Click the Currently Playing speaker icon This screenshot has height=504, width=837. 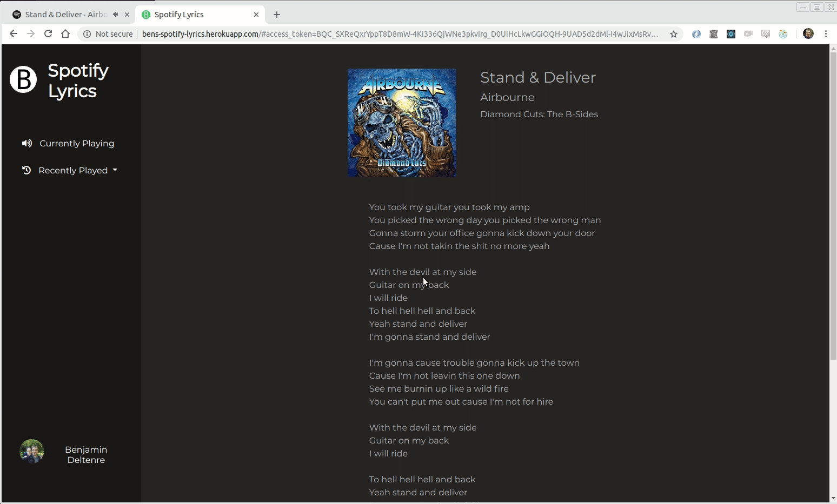click(x=26, y=143)
